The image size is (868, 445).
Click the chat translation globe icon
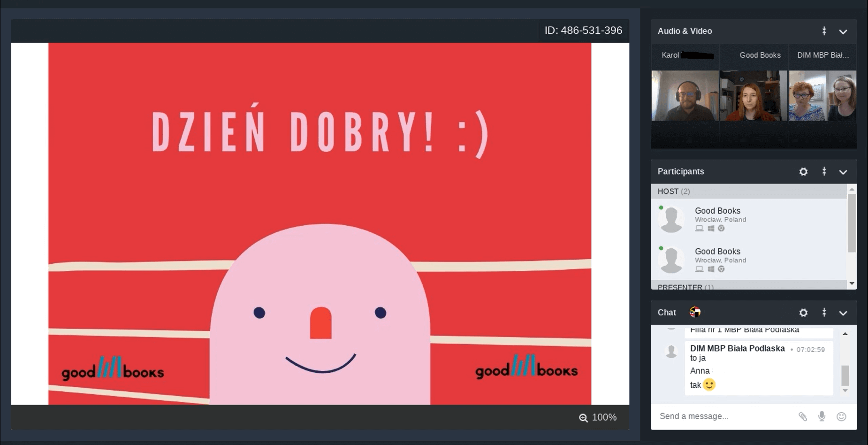[x=695, y=312]
